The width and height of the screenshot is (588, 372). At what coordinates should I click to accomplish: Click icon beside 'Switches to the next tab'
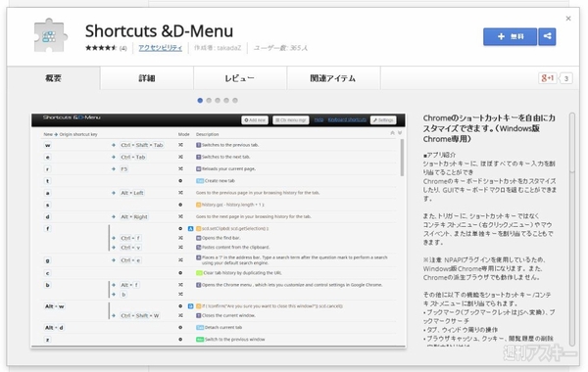[198, 157]
